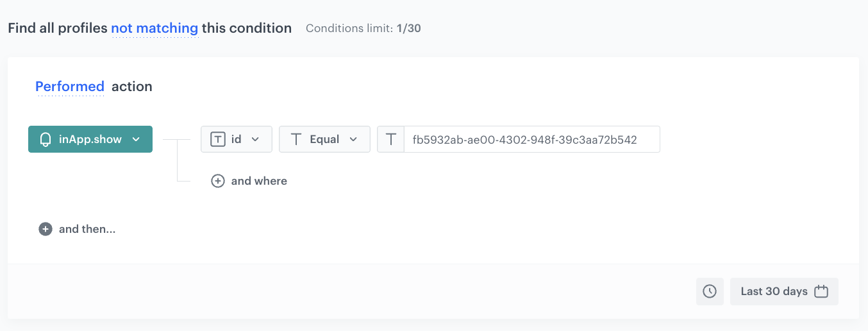The height and width of the screenshot is (331, 868).
Task: Expand the Equal operator chevron
Action: (x=353, y=139)
